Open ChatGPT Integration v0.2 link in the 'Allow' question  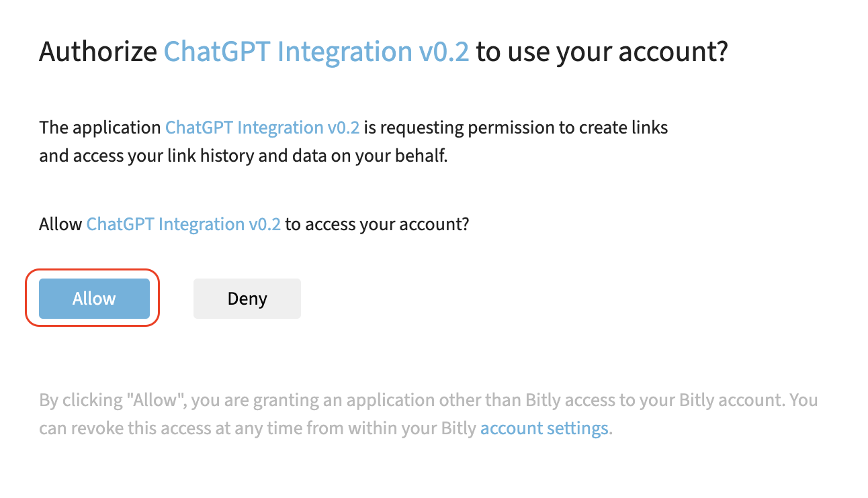(x=183, y=224)
